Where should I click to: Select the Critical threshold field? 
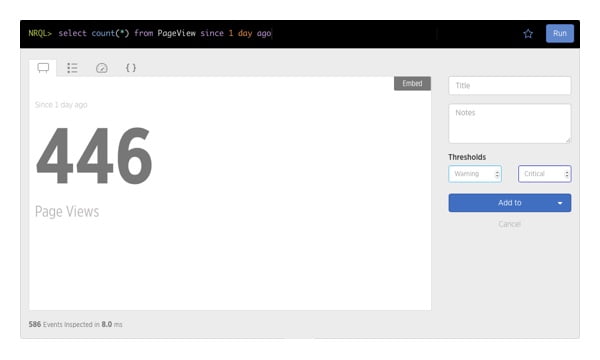tap(544, 174)
